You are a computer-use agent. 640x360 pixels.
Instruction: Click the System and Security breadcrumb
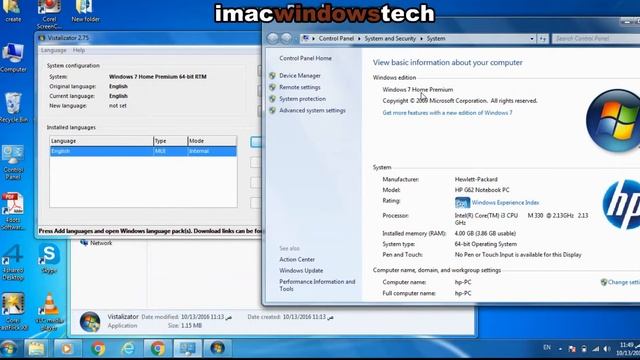[390, 38]
